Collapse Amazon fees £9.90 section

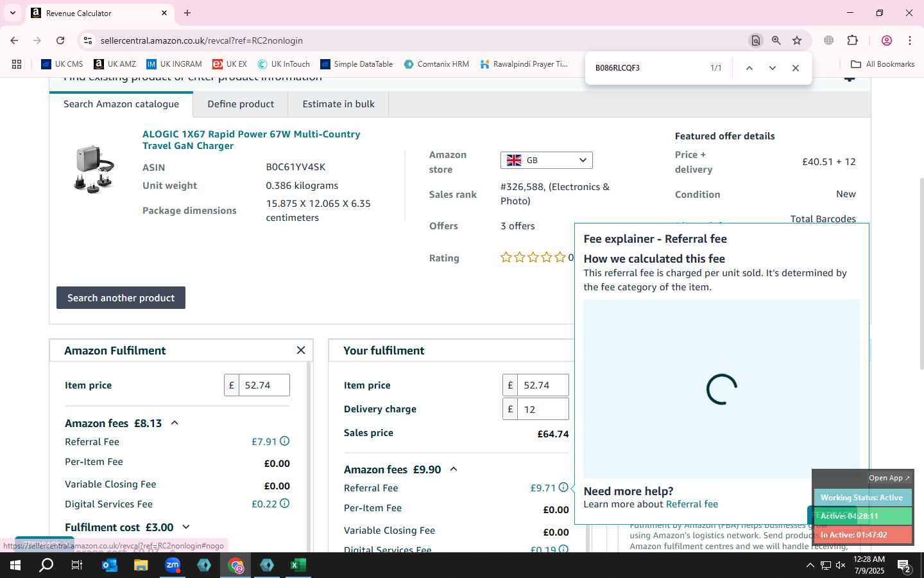[x=454, y=469]
